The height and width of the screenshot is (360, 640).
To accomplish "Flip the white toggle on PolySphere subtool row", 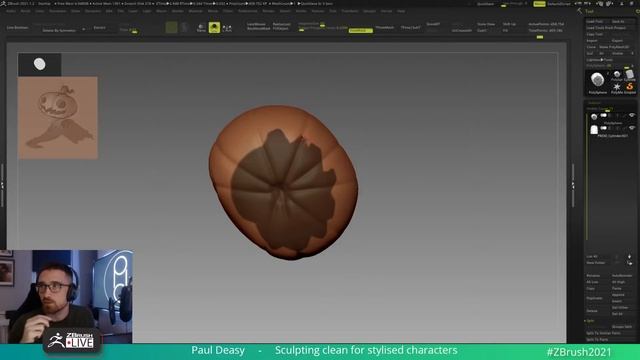I will point(603,116).
